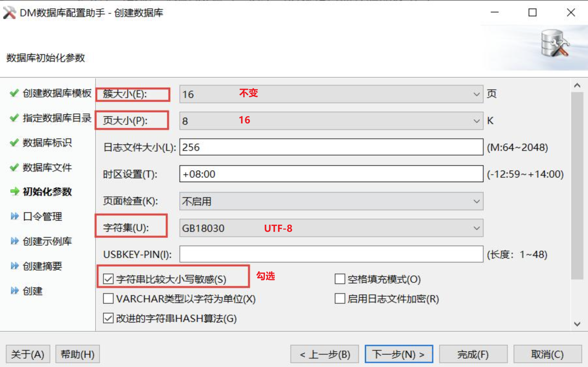Click the 数据库初始化参数 heading
This screenshot has width=588, height=367.
point(46,58)
